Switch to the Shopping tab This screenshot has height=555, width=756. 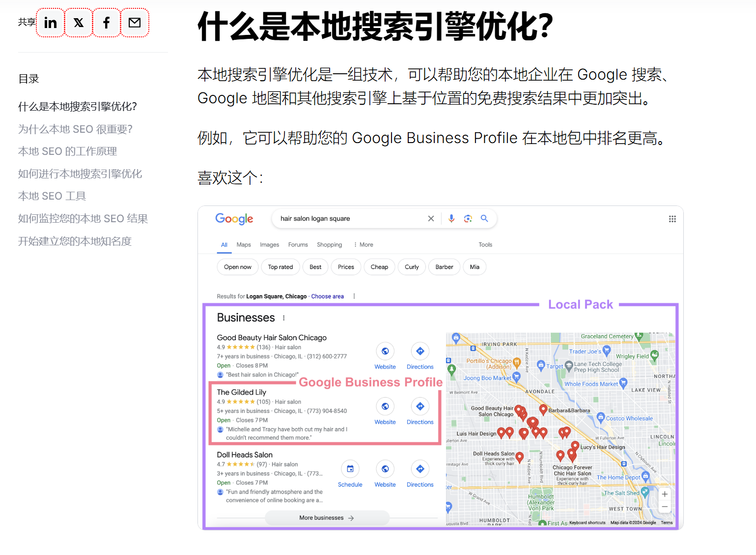tap(329, 245)
